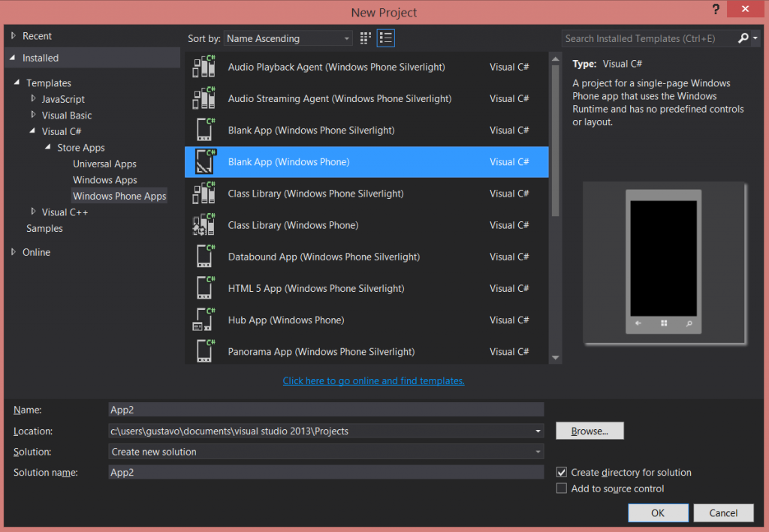Switch to small icons view
This screenshot has width=769, height=532.
coord(366,38)
